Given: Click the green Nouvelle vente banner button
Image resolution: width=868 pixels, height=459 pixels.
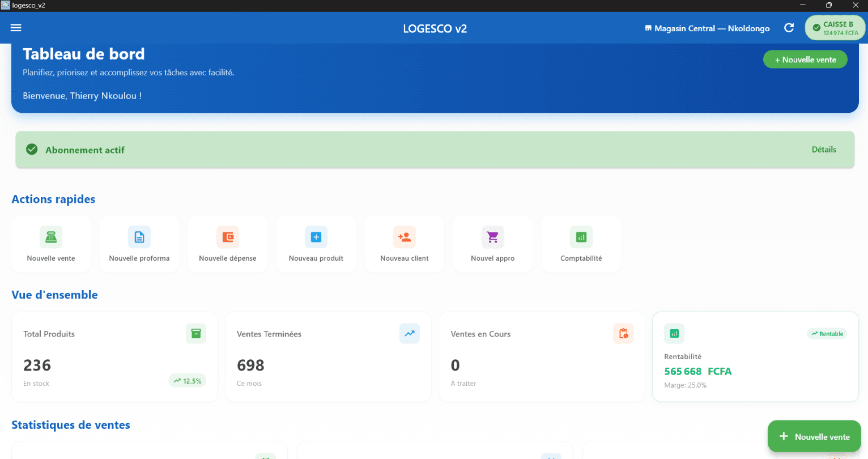Looking at the screenshot, I should (805, 59).
